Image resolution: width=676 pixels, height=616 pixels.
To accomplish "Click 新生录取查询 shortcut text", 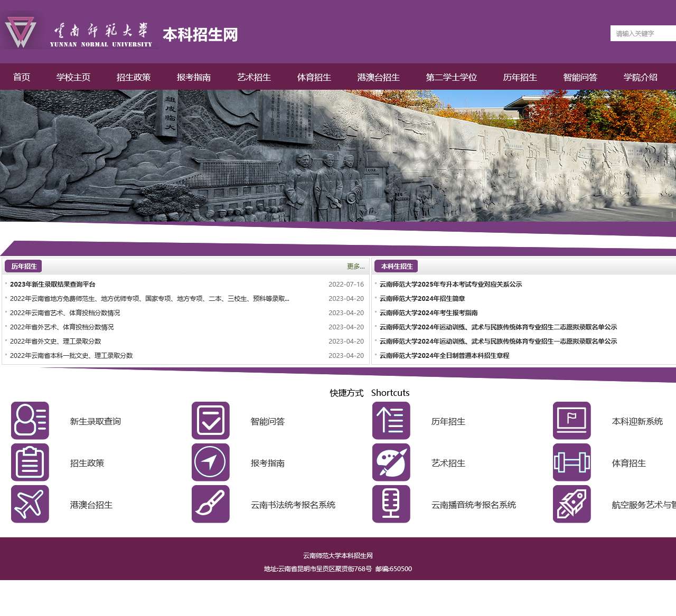I will pyautogui.click(x=96, y=421).
